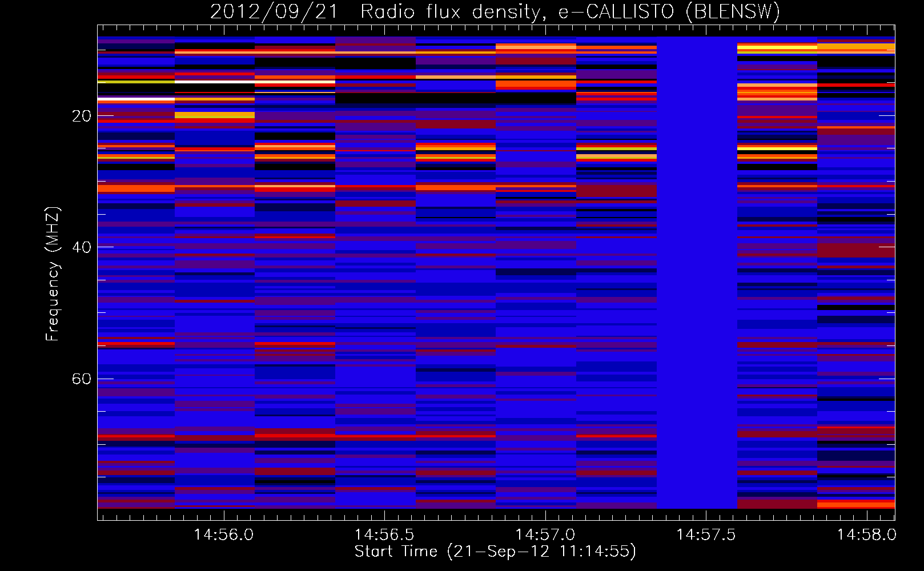Viewport: 924px width, 571px height.
Task: Click the '14:57.5' time tick label
Action: point(706,534)
